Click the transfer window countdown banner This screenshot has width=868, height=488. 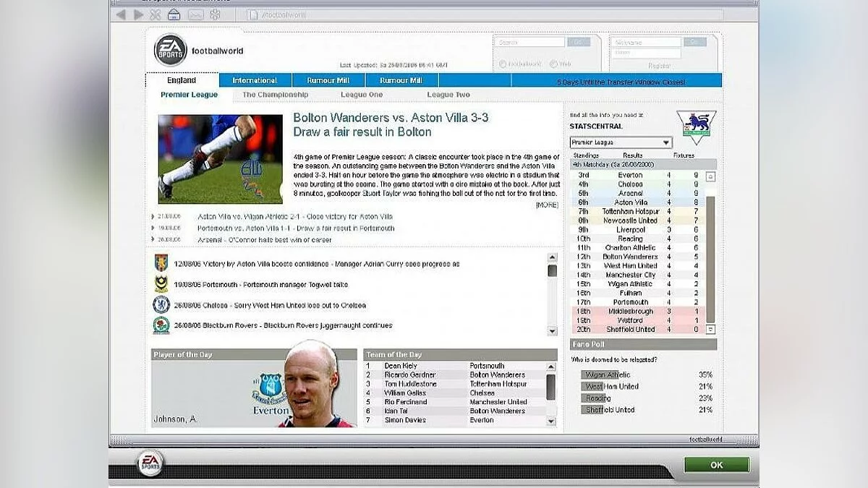coord(621,82)
